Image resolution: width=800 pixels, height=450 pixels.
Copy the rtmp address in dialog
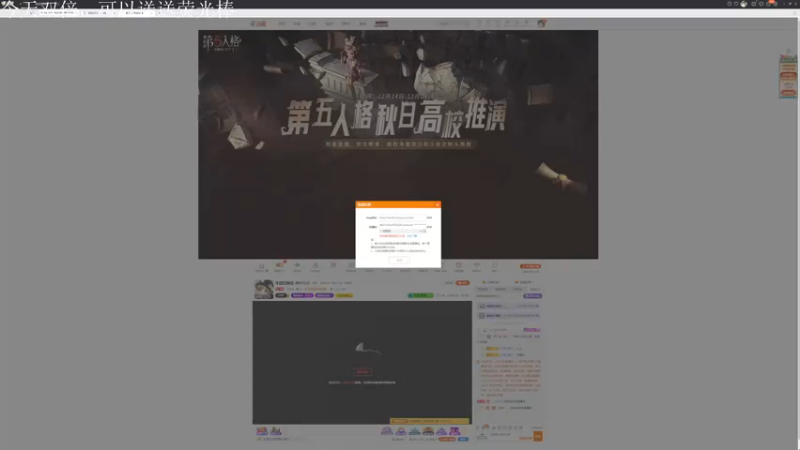click(x=429, y=218)
